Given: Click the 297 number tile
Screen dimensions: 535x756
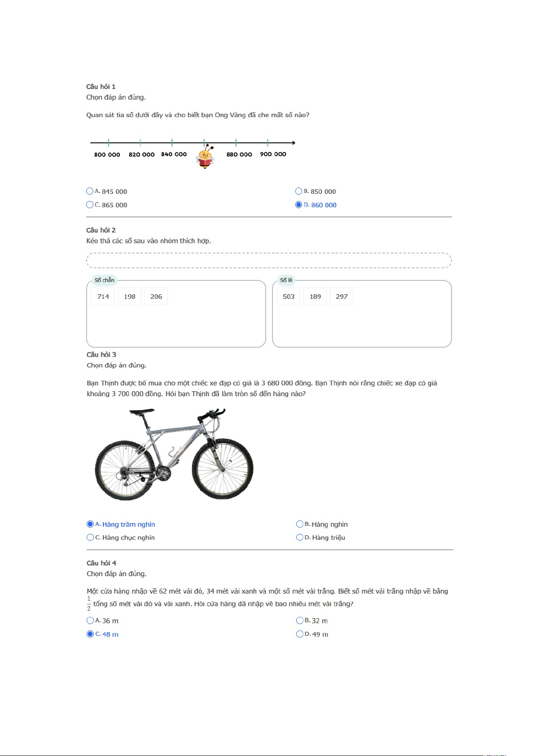Looking at the screenshot, I should coord(342,297).
